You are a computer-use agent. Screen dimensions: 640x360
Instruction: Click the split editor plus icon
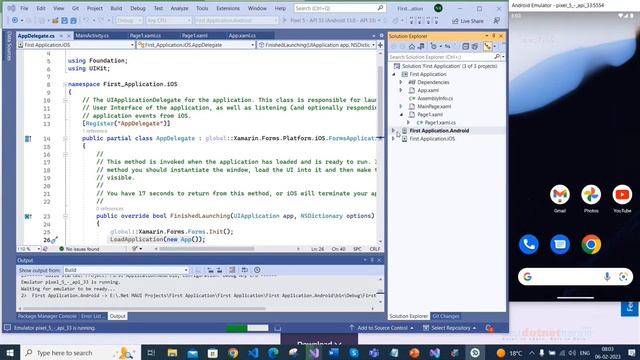380,45
